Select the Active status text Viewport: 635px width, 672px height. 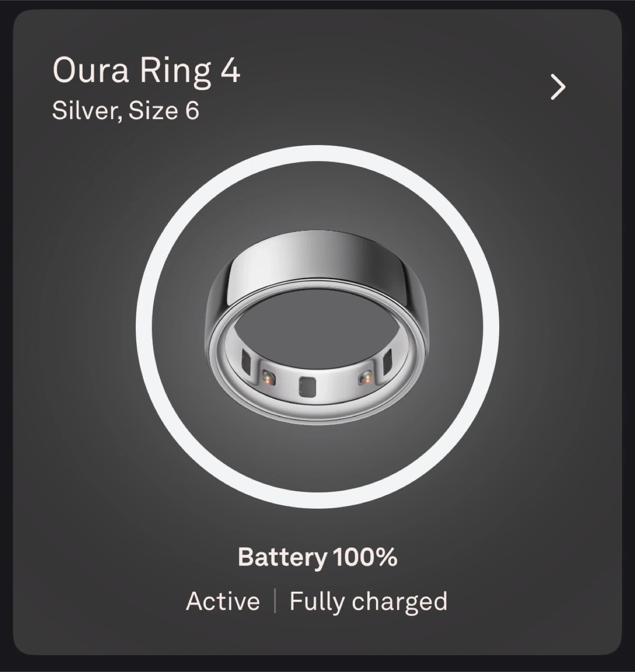click(223, 601)
